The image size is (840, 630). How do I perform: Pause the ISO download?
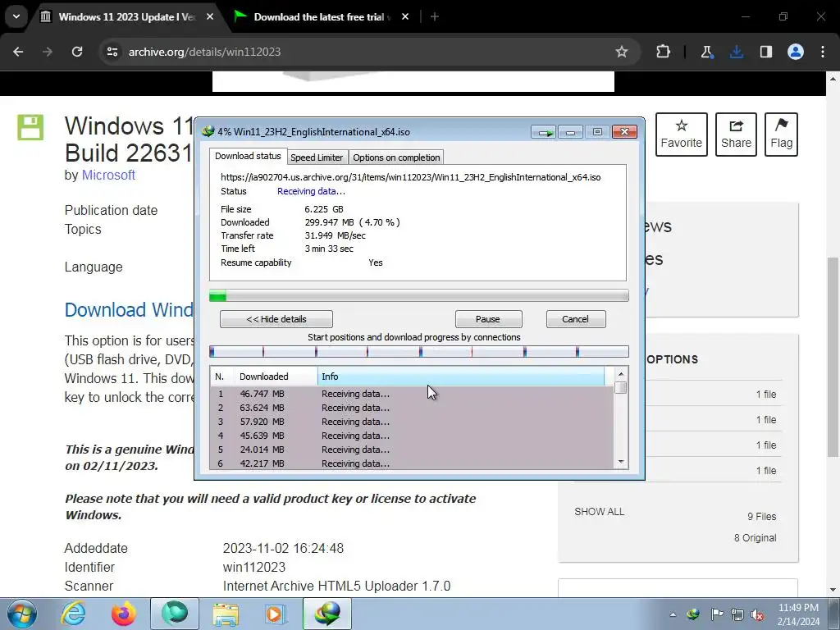tap(488, 319)
